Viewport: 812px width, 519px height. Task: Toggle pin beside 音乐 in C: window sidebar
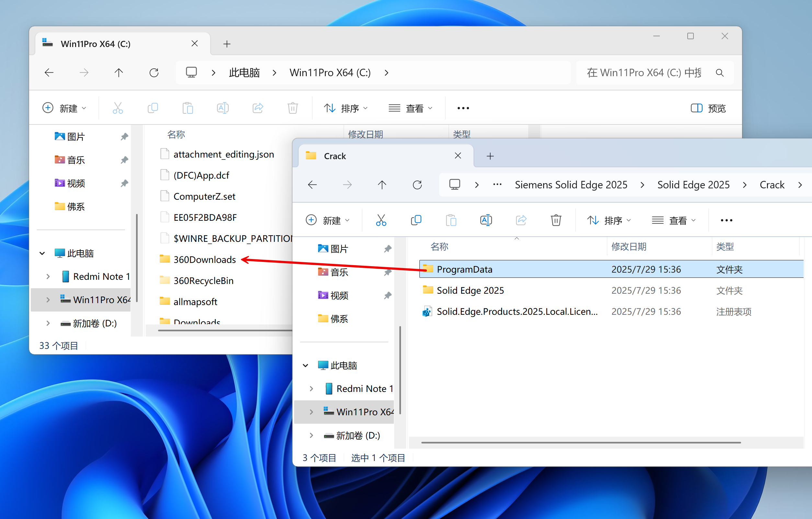[124, 159]
